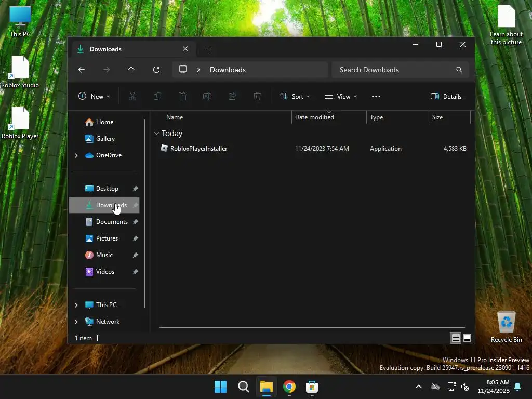The image size is (532, 399).
Task: Open taskbar Search
Action: 243,387
